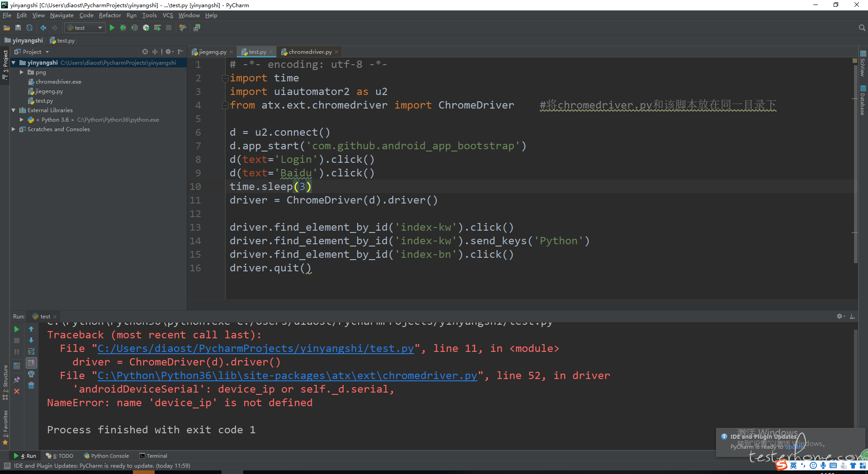Viewport: 868px width, 474px height.
Task: Toggle Soft-Wrap in Run console
Action: click(x=31, y=351)
